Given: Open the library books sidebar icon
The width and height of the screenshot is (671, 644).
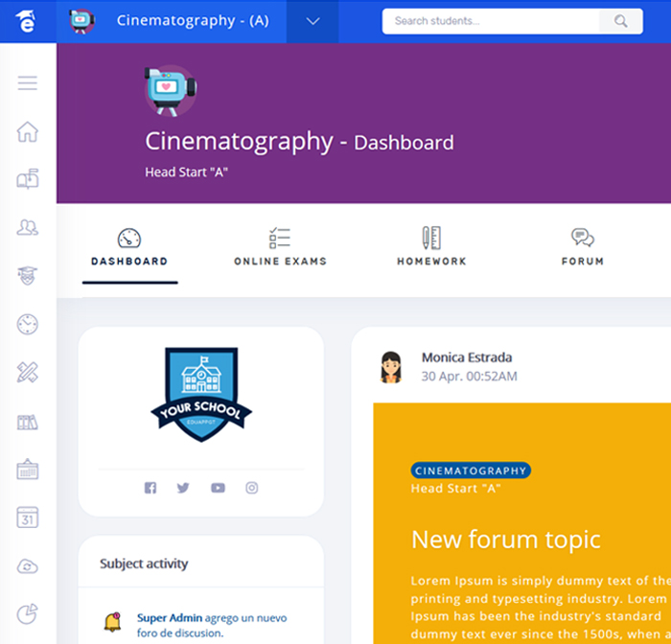Looking at the screenshot, I should click(x=28, y=422).
